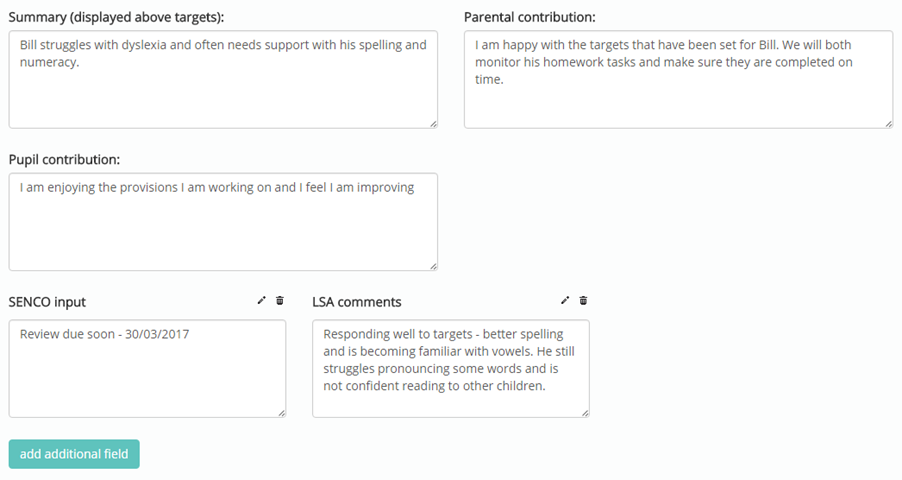Click the add additional field button
Screen dimensions: 902x480
pyautogui.click(x=74, y=454)
